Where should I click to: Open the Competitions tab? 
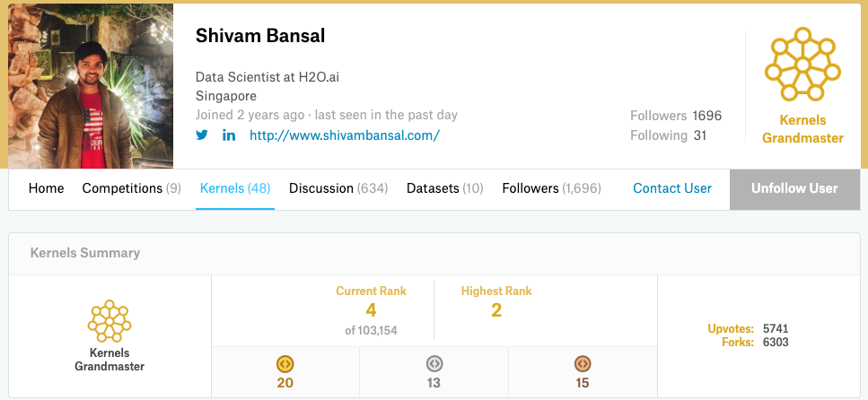coord(132,188)
